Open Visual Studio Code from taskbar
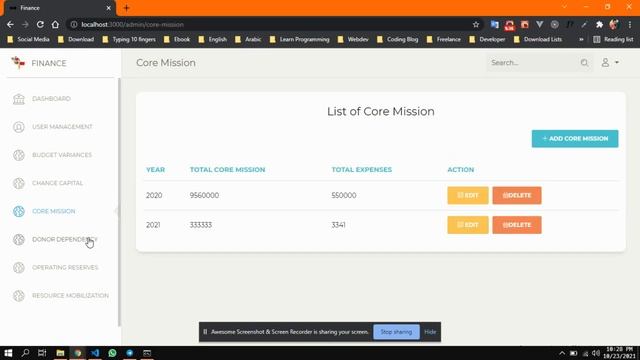 pos(95,353)
